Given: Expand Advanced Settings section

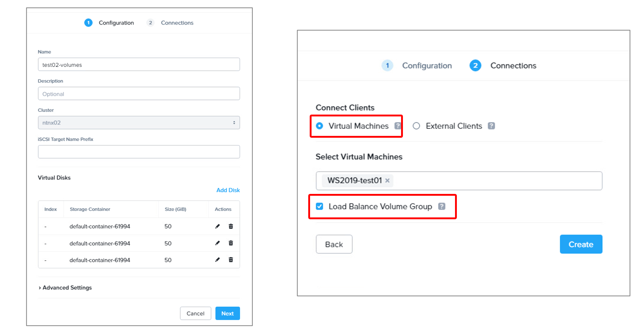Looking at the screenshot, I should 65,288.
